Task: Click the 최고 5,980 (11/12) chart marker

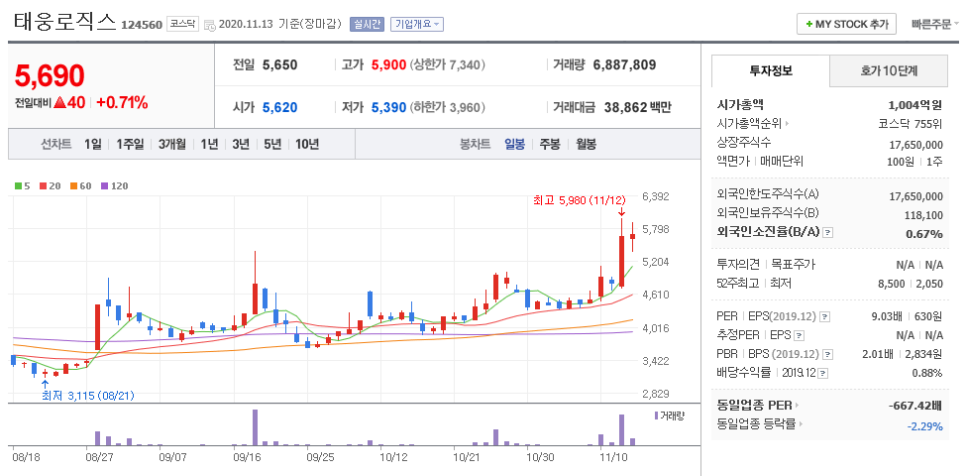Action: pos(579,200)
